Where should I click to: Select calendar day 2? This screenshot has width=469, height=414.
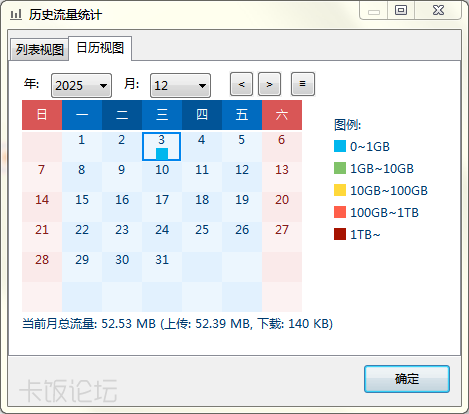[122, 147]
